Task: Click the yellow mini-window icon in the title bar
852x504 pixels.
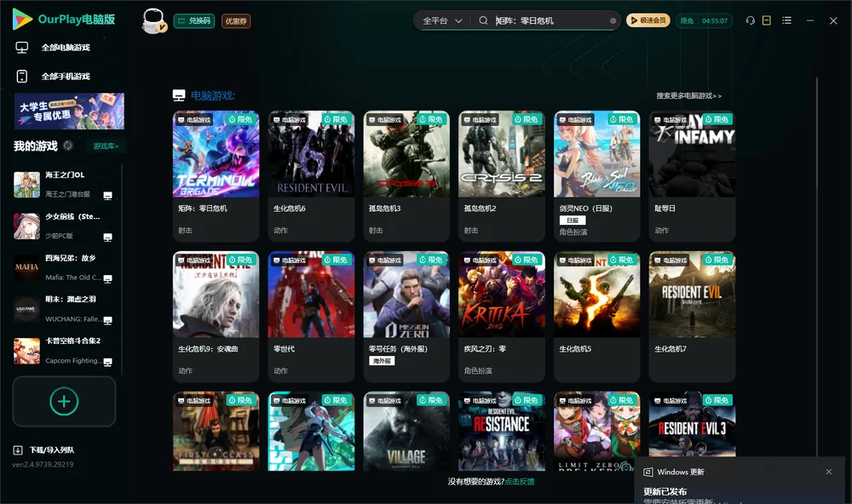Action: pos(767,20)
